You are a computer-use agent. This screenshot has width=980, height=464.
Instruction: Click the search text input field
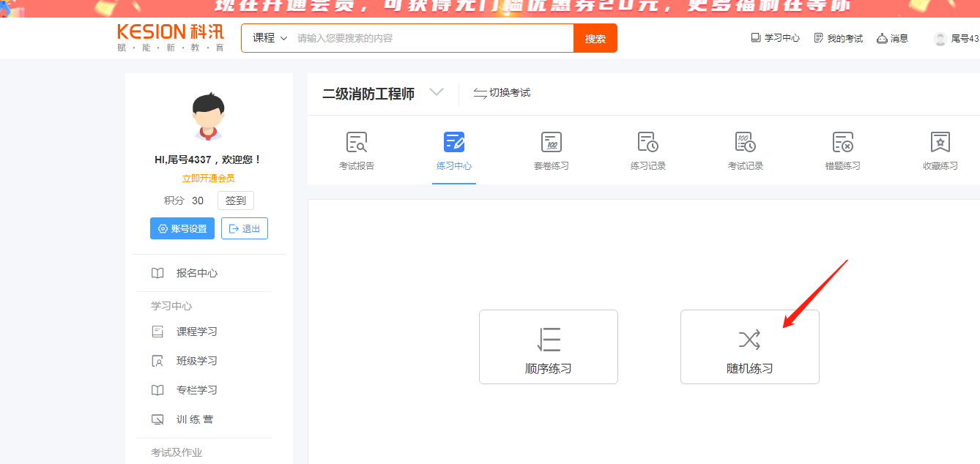(432, 38)
